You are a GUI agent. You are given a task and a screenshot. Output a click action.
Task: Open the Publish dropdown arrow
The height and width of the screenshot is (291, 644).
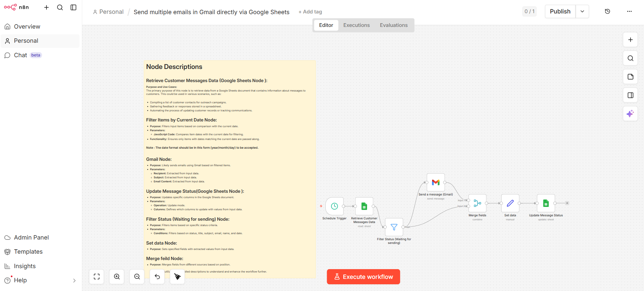582,11
